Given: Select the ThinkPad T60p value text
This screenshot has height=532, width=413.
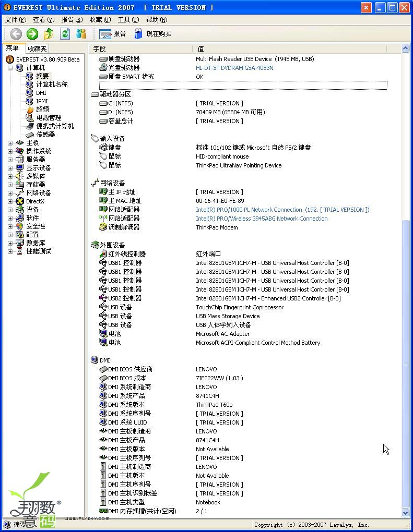Looking at the screenshot, I should tap(214, 405).
